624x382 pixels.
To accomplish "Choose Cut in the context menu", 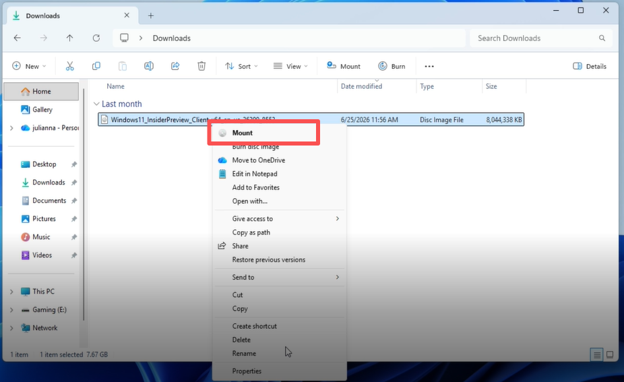I will click(x=279, y=294).
